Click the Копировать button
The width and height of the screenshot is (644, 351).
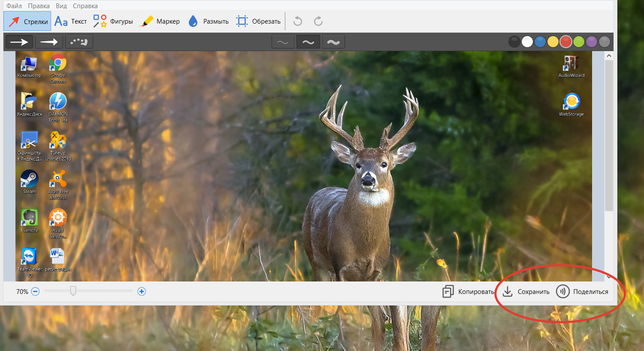tap(469, 292)
